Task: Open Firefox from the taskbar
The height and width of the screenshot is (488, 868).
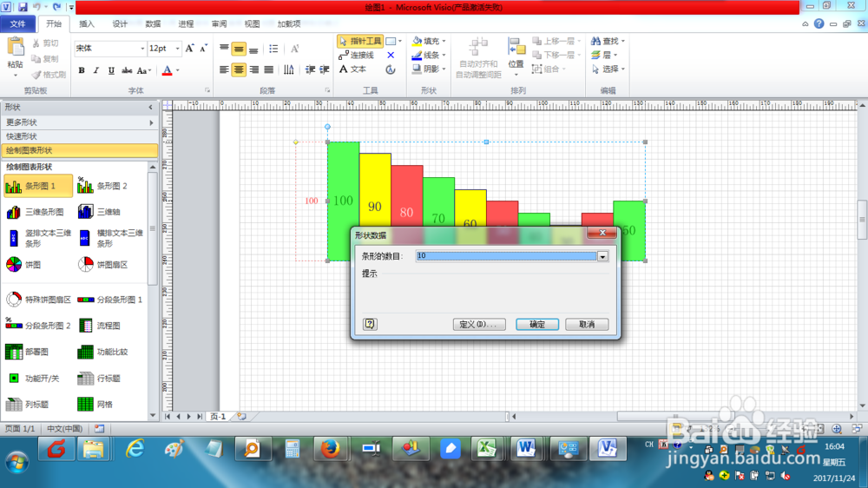Action: (x=331, y=449)
